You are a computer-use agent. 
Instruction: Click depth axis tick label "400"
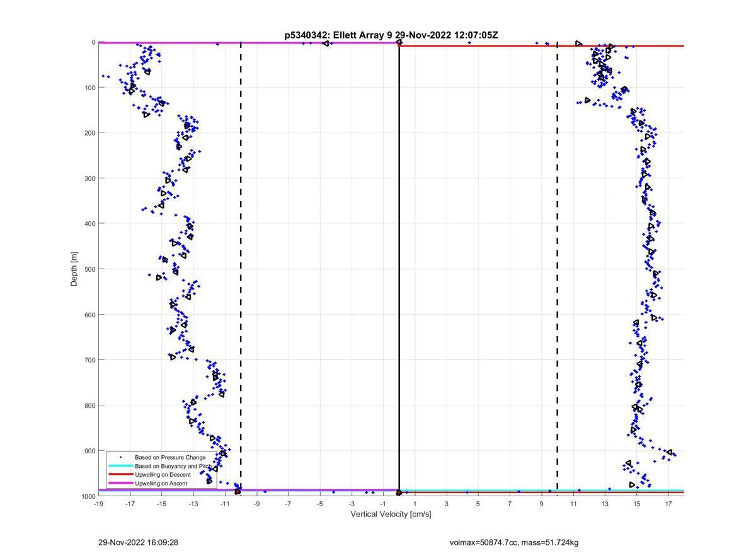(89, 224)
